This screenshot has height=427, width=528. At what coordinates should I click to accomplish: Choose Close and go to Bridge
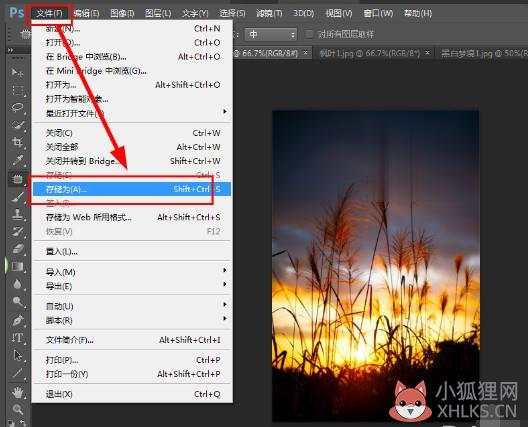(131, 161)
